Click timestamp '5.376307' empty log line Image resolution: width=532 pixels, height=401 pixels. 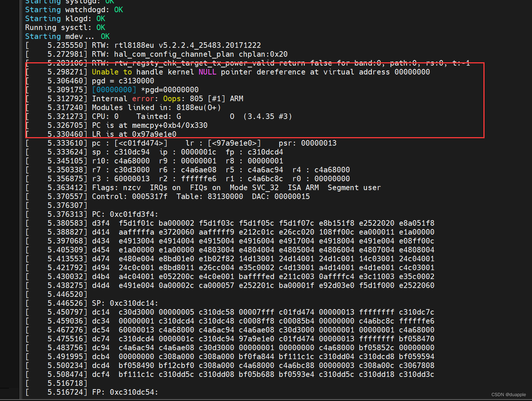coord(56,205)
